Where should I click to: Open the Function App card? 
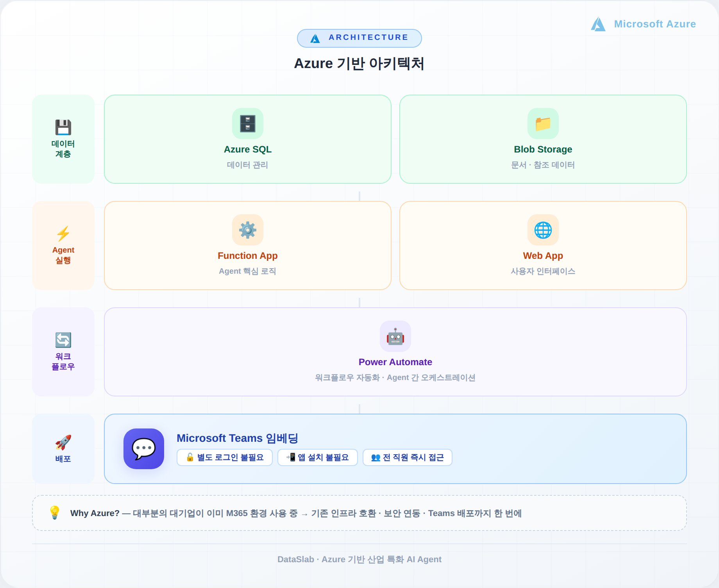pyautogui.click(x=248, y=246)
